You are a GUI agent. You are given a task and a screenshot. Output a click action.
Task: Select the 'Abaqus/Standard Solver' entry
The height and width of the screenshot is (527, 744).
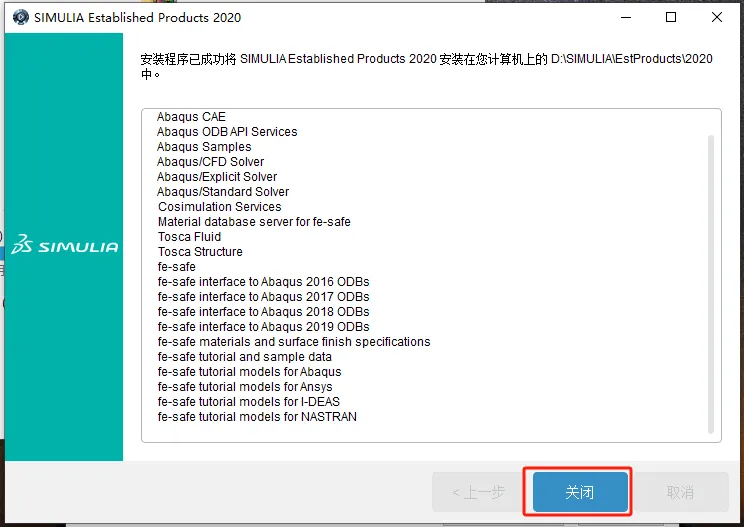pos(223,192)
